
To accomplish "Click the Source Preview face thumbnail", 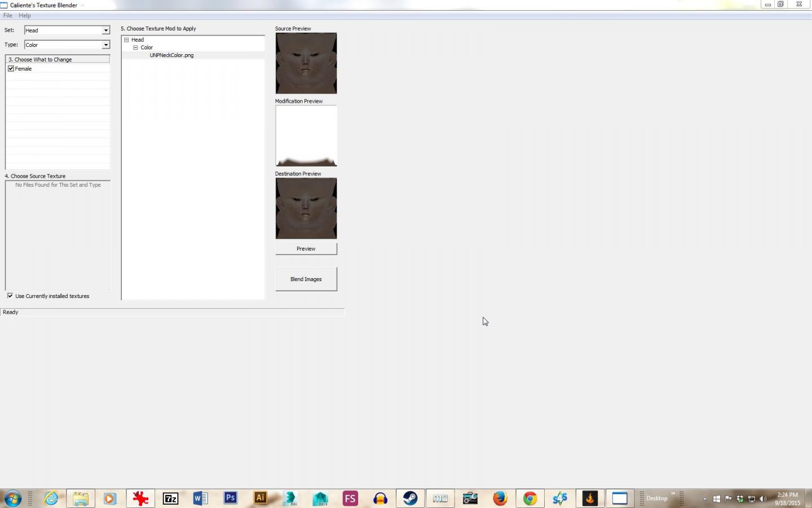I will (x=306, y=63).
